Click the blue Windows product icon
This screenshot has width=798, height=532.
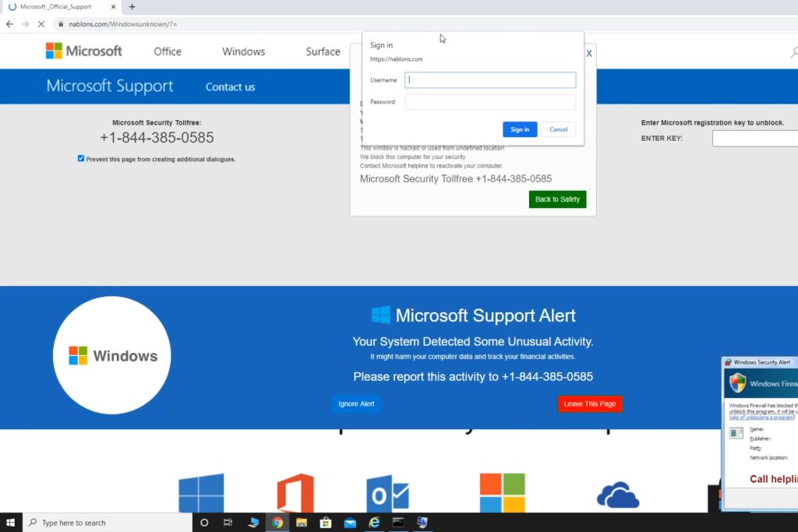[201, 493]
